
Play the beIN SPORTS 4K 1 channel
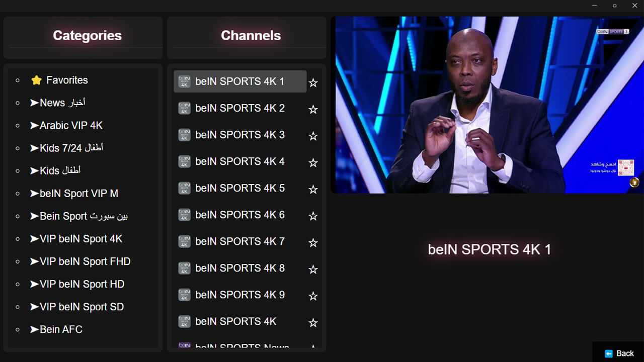240,81
